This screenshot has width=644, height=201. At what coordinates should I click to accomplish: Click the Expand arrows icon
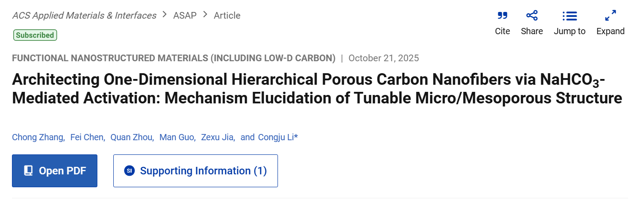610,16
